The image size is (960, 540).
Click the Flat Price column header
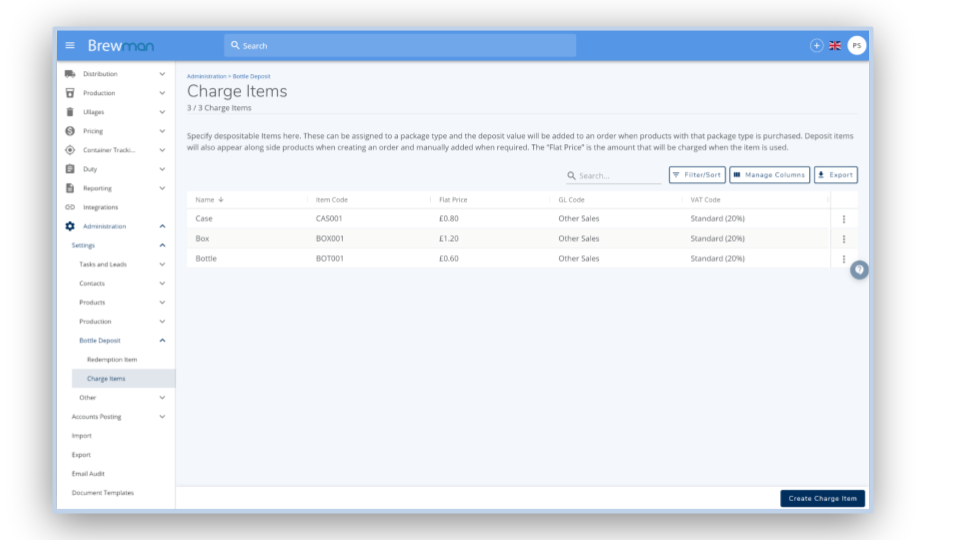click(x=453, y=200)
